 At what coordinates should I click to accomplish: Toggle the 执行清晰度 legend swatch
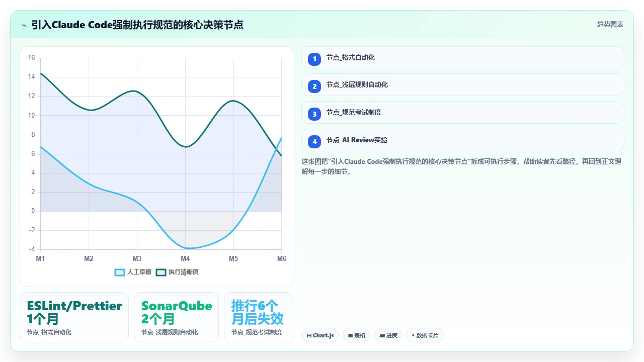pyautogui.click(x=161, y=272)
